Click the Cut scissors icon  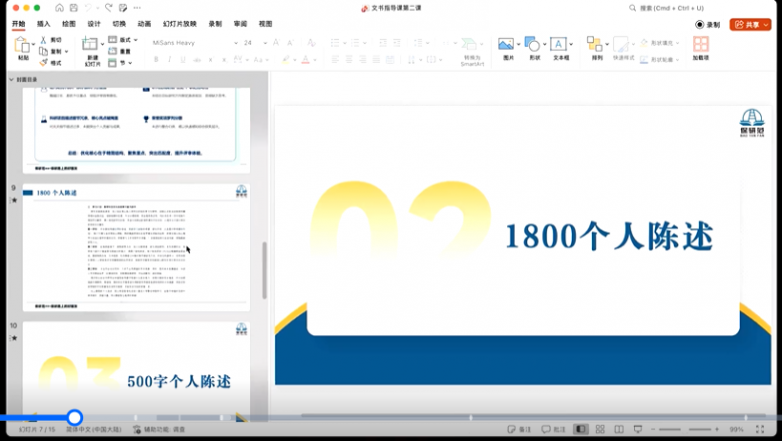tap(44, 40)
